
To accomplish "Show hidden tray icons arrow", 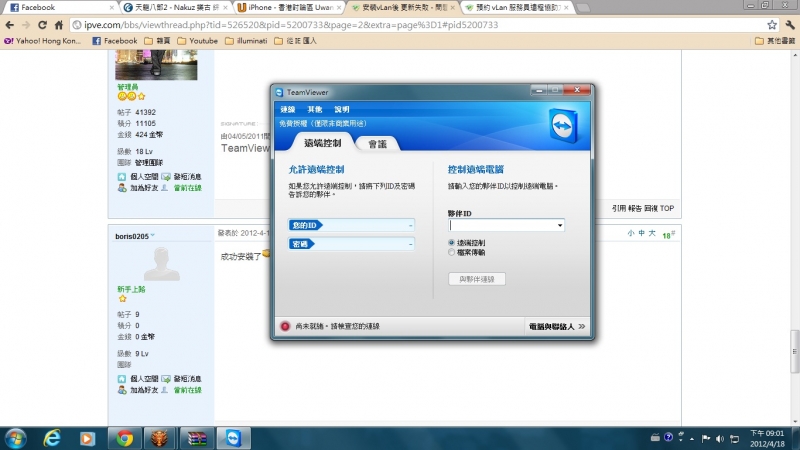I will pyautogui.click(x=692, y=439).
